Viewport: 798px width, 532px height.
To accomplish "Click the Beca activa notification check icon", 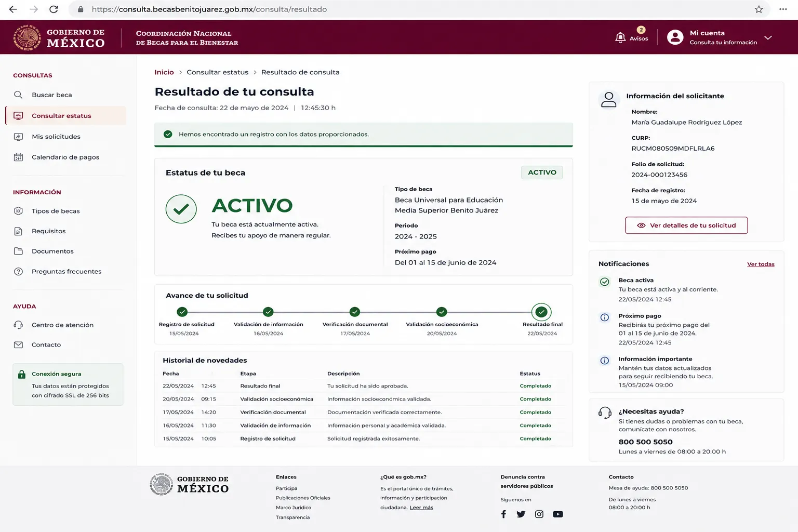I will click(605, 282).
